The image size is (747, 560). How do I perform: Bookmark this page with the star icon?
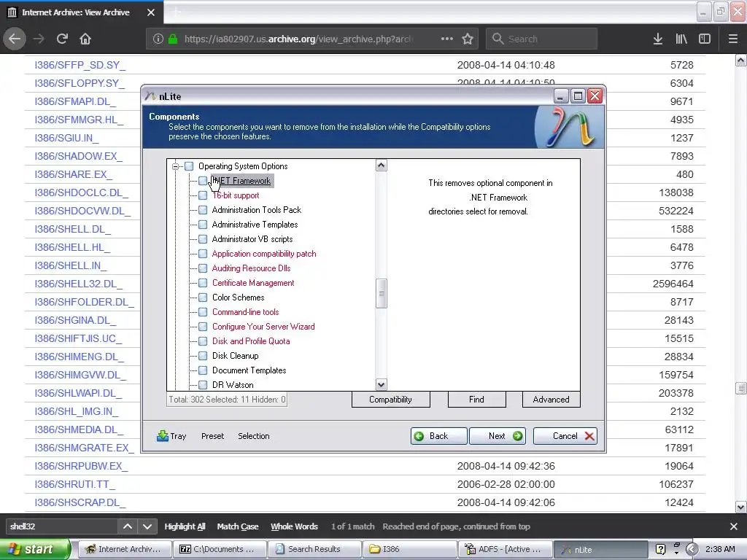[468, 39]
